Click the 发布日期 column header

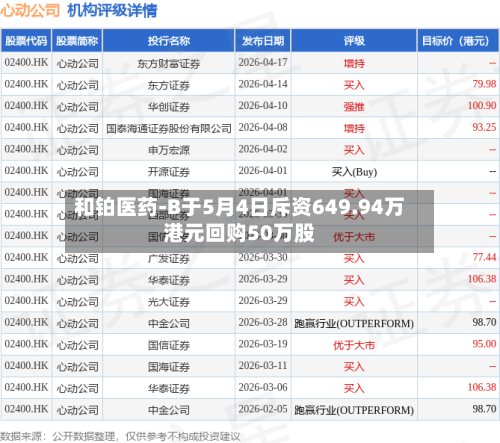click(x=263, y=41)
